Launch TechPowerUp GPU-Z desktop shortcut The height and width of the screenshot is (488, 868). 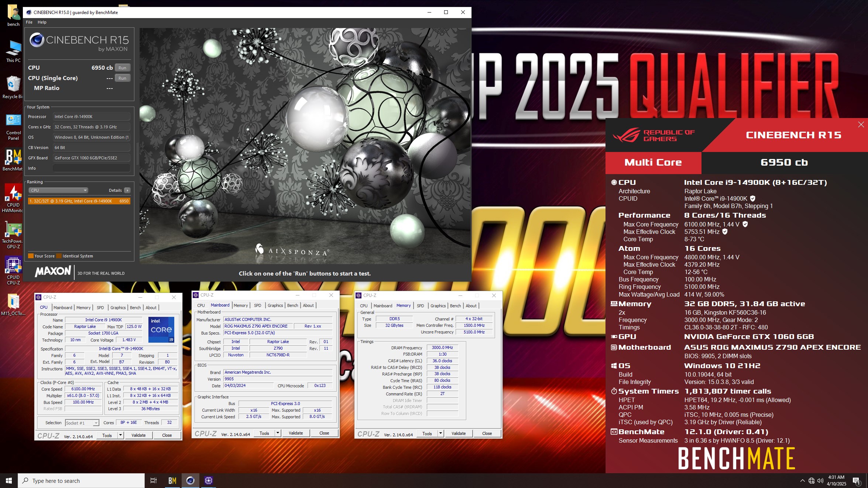[13, 235]
